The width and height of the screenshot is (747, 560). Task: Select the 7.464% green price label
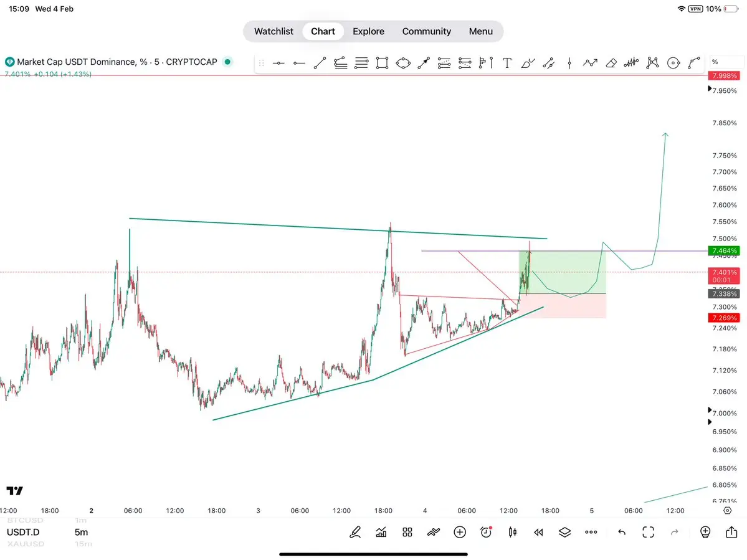724,251
